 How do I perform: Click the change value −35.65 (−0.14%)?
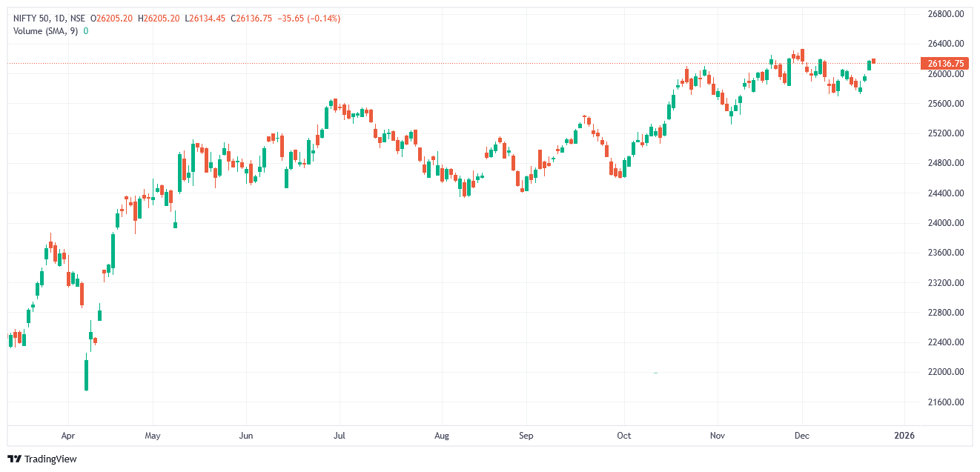tap(308, 19)
